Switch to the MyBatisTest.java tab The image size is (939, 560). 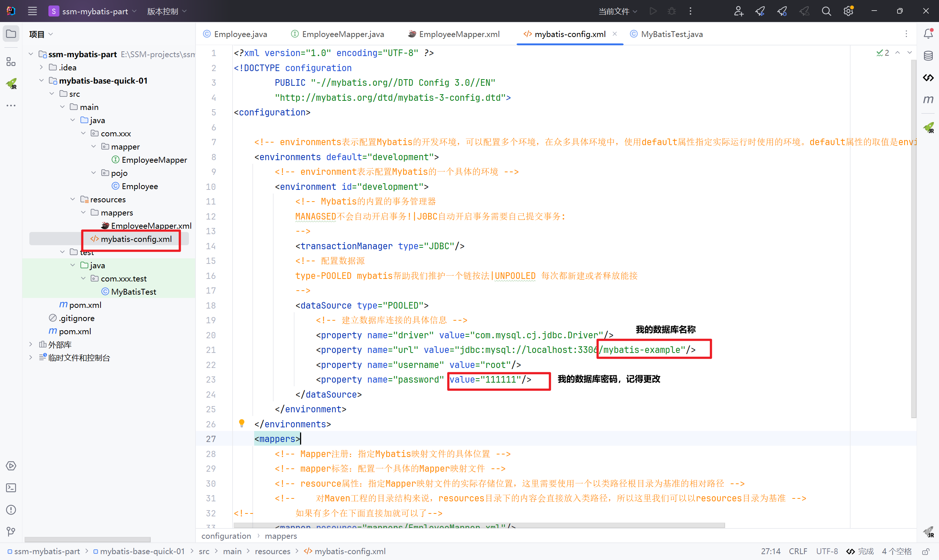pyautogui.click(x=671, y=34)
